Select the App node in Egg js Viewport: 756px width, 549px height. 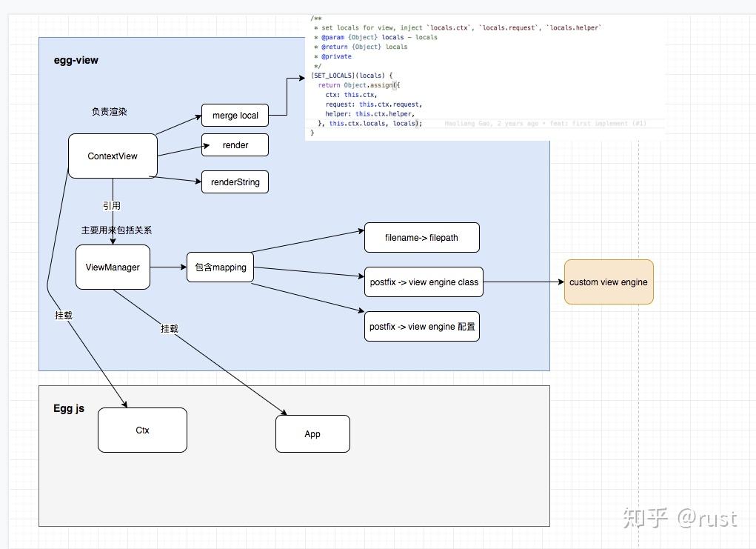312,433
